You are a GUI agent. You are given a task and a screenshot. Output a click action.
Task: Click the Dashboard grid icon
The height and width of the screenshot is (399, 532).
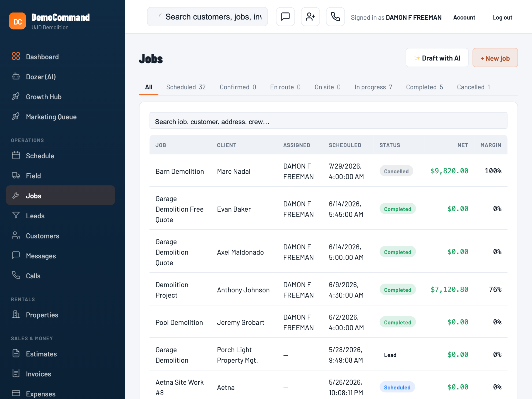(16, 56)
